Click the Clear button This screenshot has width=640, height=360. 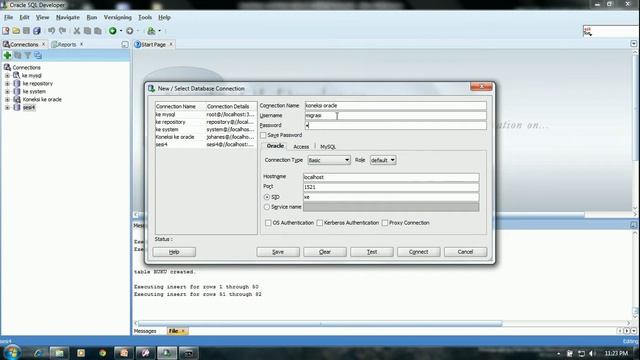325,252
